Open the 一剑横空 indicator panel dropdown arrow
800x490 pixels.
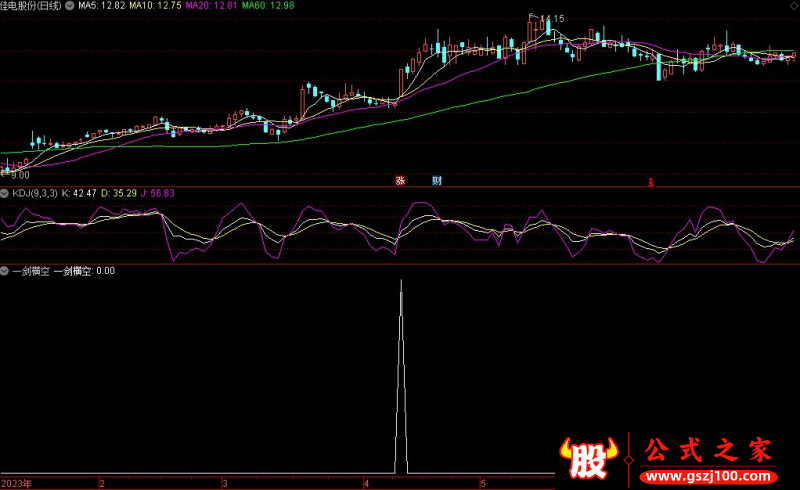point(5,271)
